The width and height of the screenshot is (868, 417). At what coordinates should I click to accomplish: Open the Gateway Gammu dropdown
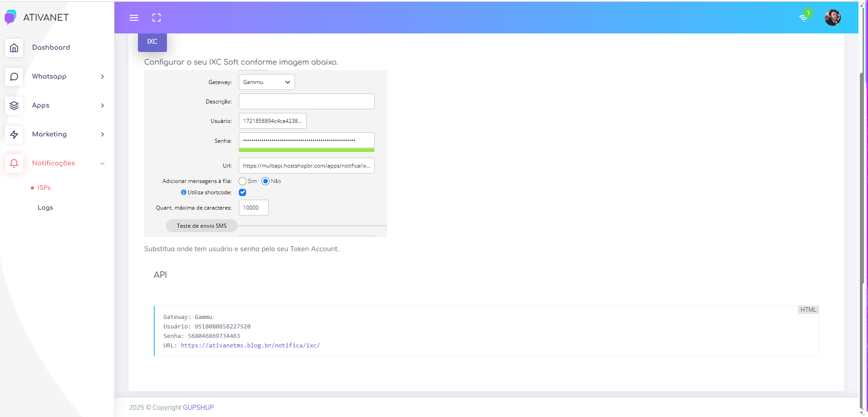[267, 82]
